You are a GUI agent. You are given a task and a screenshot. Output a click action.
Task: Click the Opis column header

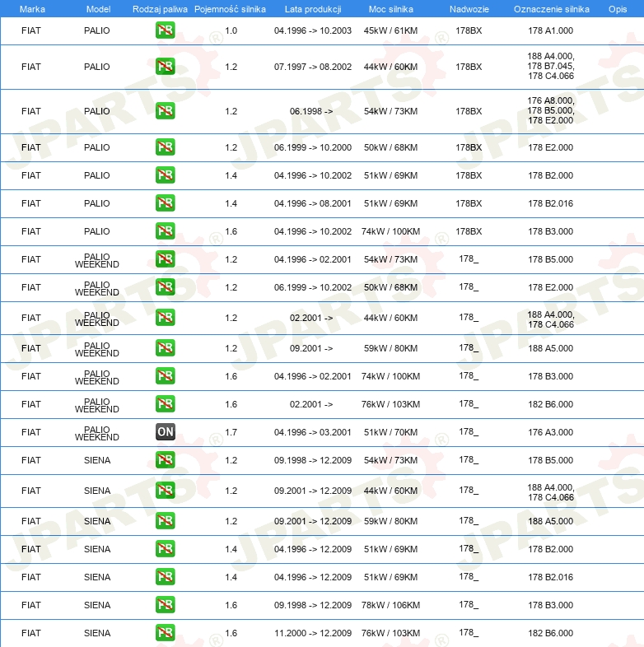pos(617,9)
